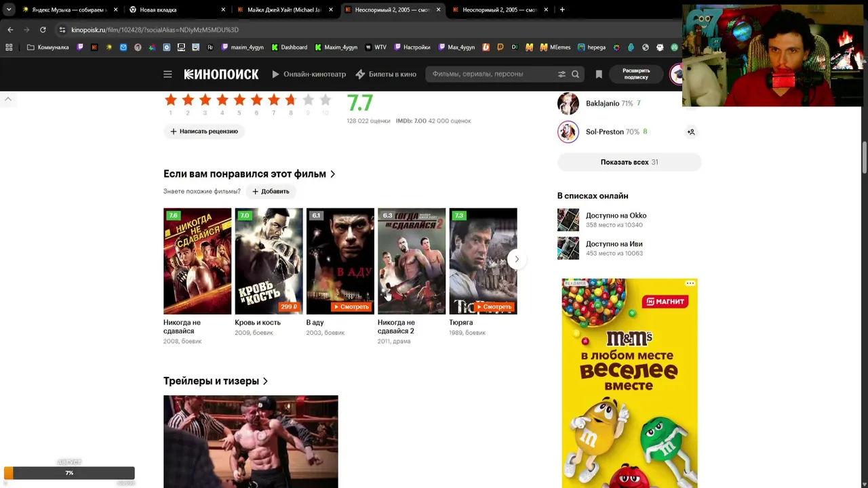The width and height of the screenshot is (868, 488).
Task: Show next similar films carousel arrow
Action: pyautogui.click(x=517, y=259)
